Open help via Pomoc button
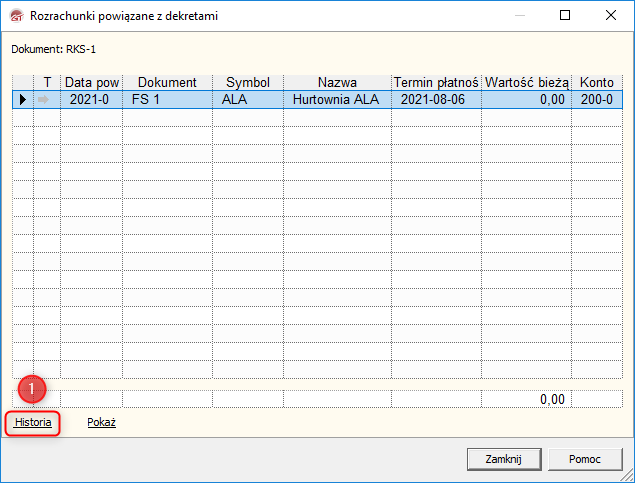Screen dimensions: 635x483 click(x=585, y=459)
